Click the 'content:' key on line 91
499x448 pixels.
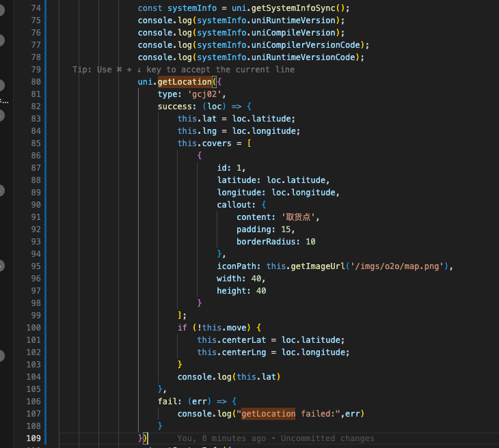pyautogui.click(x=256, y=217)
